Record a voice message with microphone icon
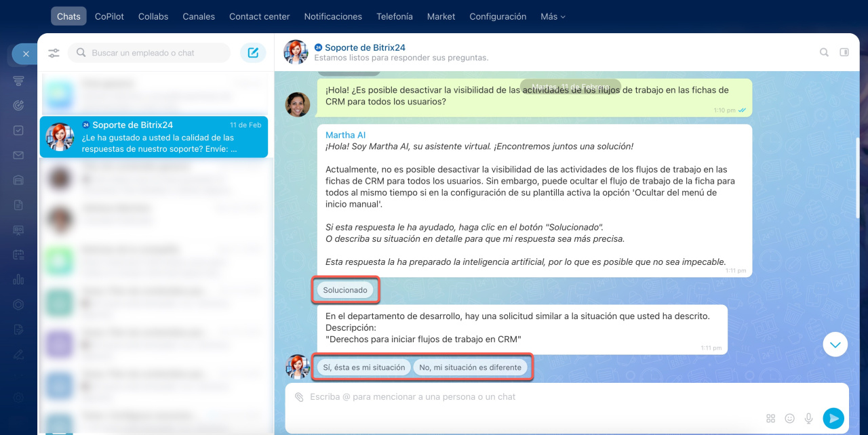Viewport: 868px width, 435px height. (808, 419)
